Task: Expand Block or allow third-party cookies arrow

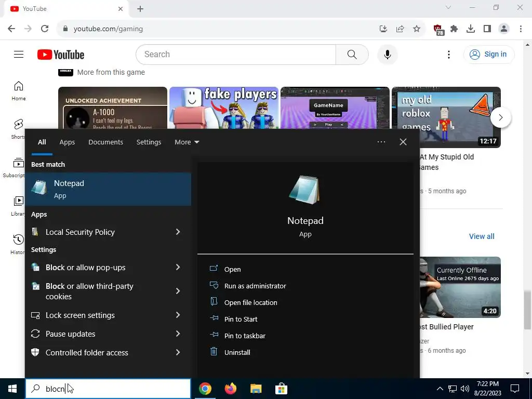Action: pos(178,291)
